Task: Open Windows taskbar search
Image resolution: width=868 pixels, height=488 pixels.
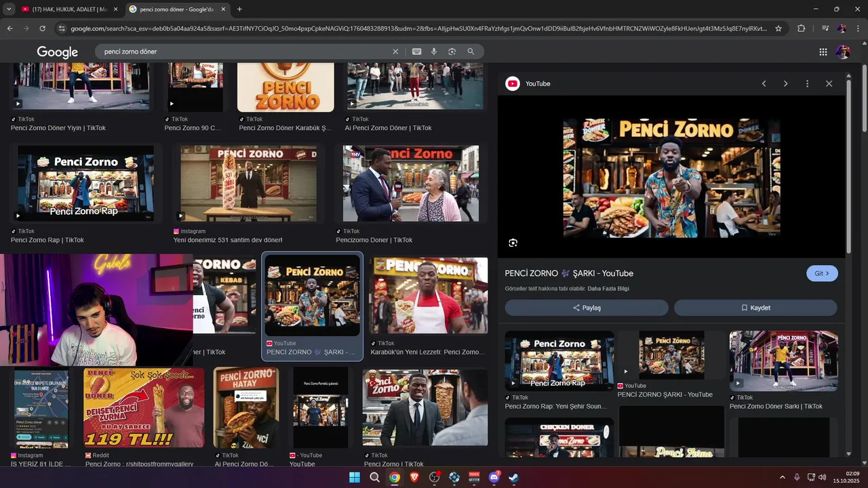Action: [x=374, y=477]
